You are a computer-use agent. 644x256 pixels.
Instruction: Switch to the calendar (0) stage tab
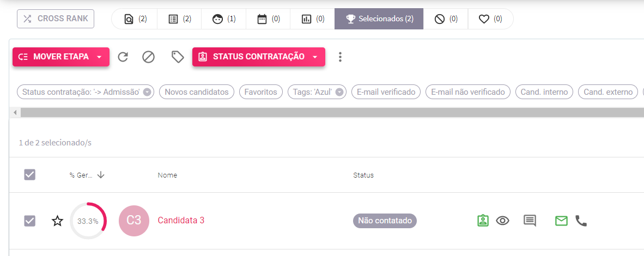click(x=268, y=19)
